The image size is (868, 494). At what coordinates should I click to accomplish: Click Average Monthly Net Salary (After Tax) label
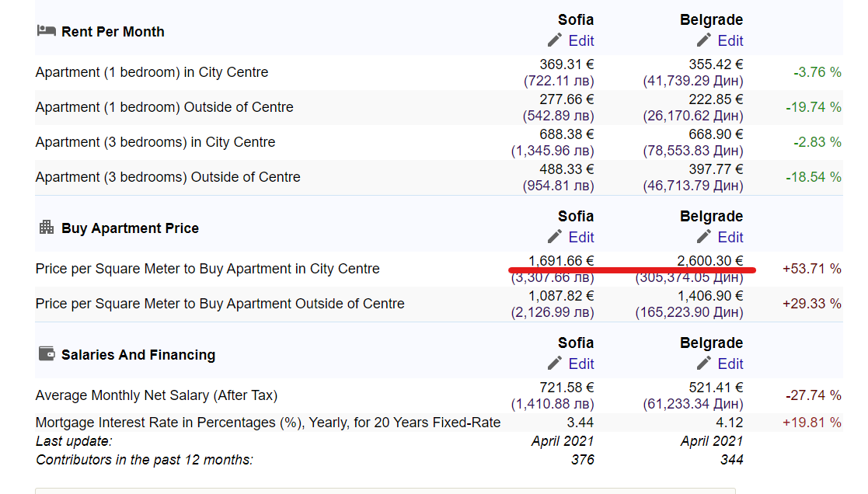[x=157, y=395]
